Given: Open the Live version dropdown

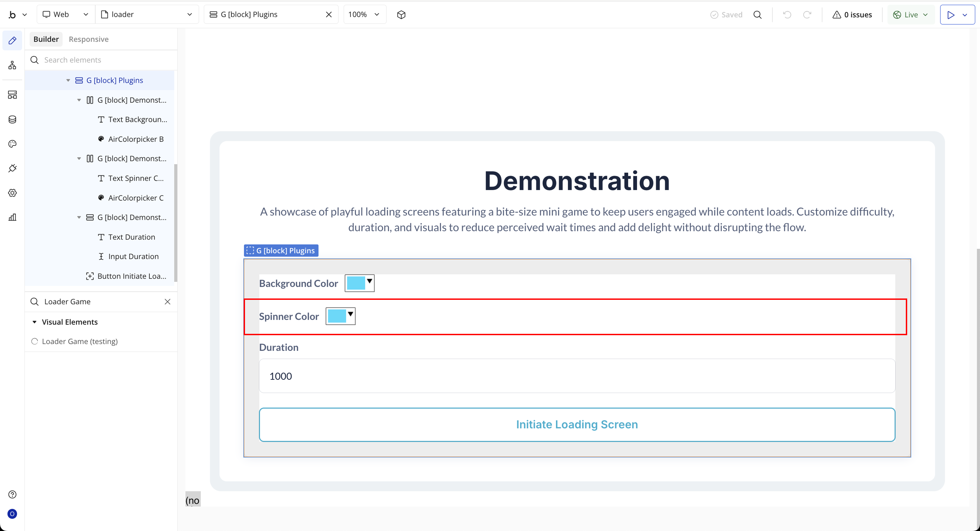Looking at the screenshot, I should click(910, 14).
